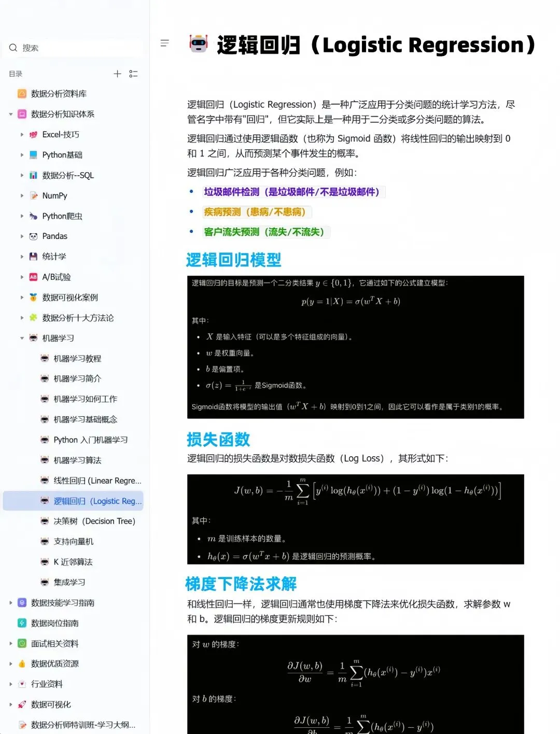Open 数据分析资料库 orange icon

(22, 94)
